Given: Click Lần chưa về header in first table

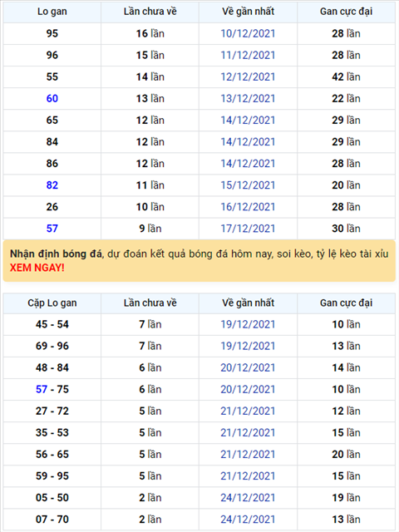Looking at the screenshot, I should coord(150,12).
